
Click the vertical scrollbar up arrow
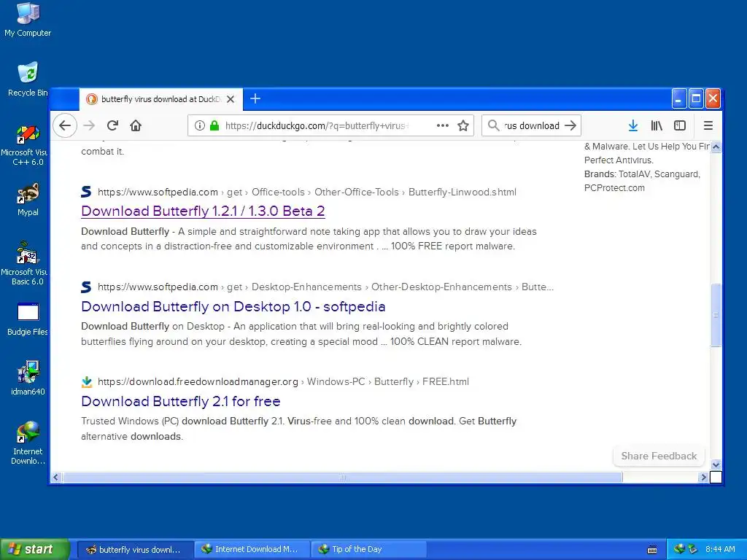point(716,147)
